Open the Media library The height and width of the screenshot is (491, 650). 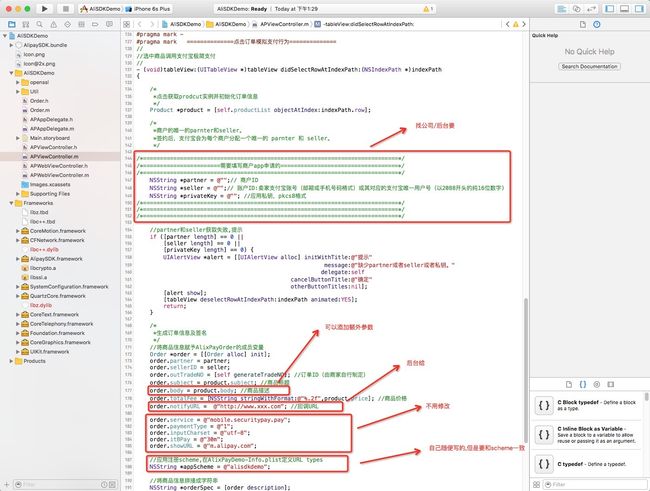611,384
